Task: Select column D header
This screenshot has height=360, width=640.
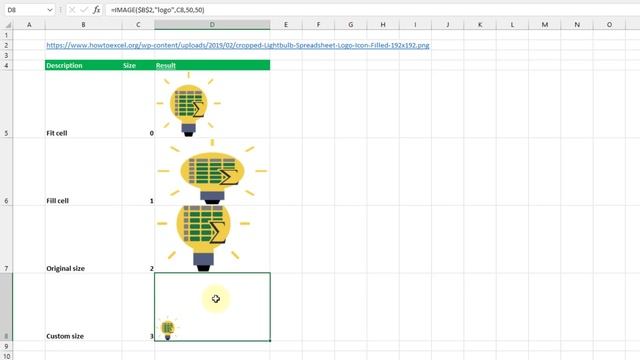Action: tap(212, 24)
